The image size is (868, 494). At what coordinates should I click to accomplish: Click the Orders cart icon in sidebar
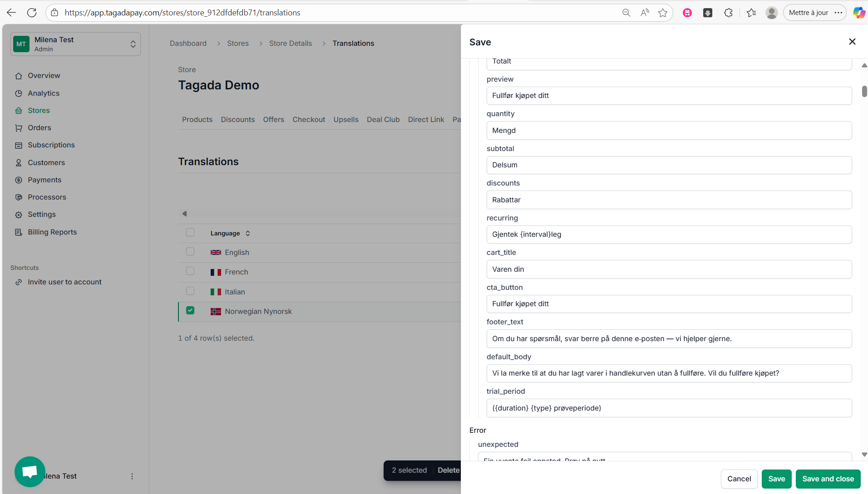click(x=19, y=128)
